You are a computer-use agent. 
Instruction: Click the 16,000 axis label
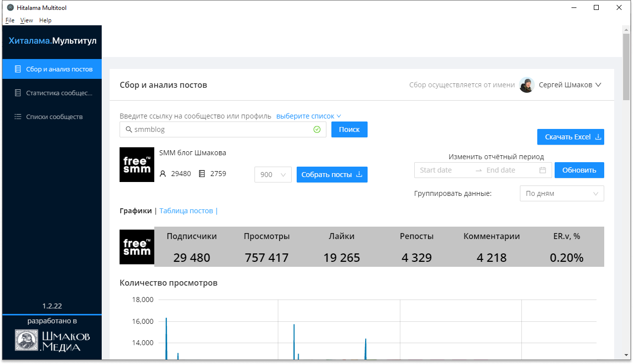pos(142,321)
